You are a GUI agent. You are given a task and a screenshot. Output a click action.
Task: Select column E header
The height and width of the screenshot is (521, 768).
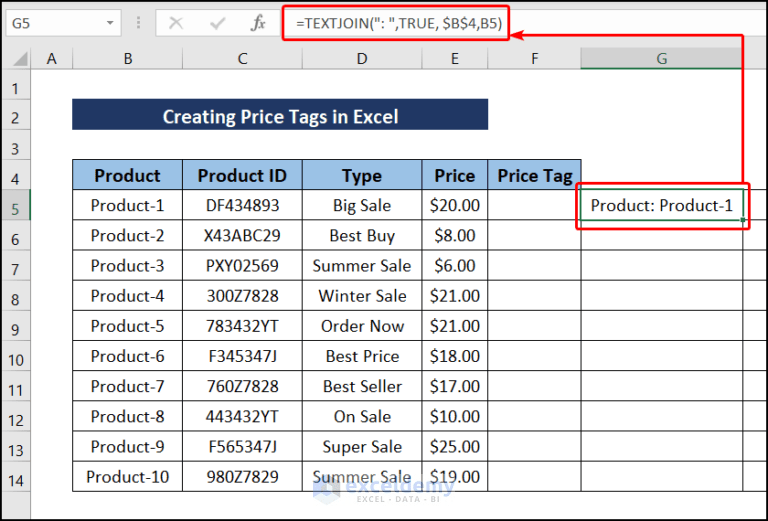(455, 59)
